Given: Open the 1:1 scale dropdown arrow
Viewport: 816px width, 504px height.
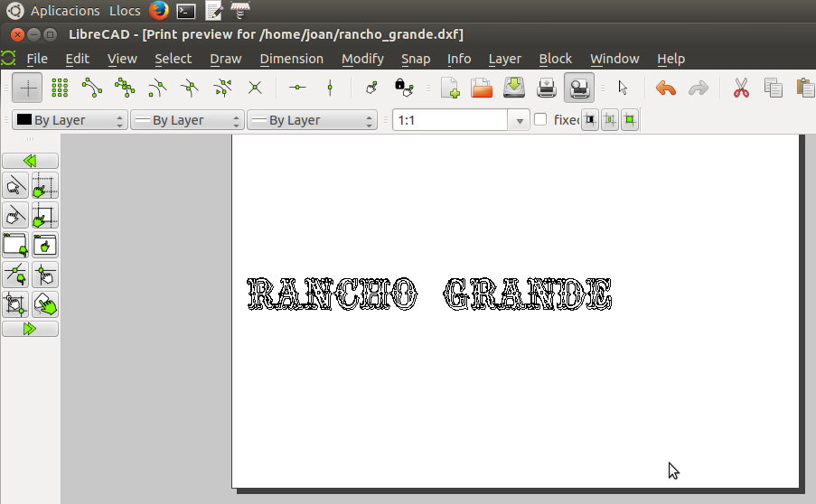Looking at the screenshot, I should click(x=519, y=120).
